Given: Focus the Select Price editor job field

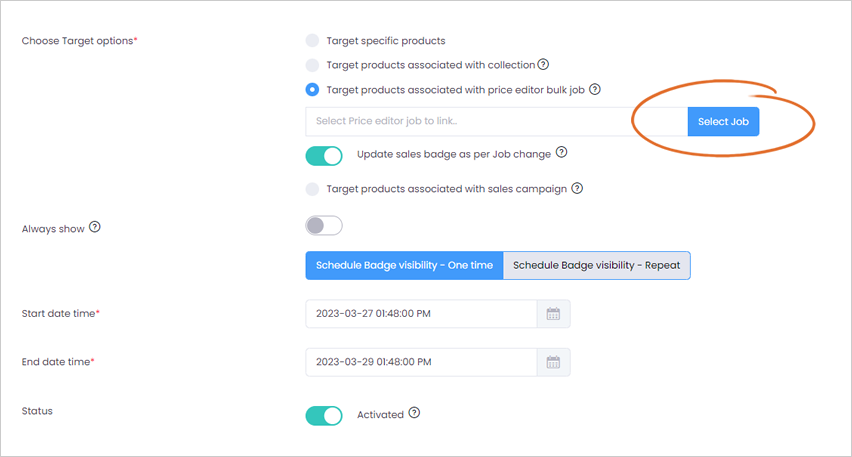Looking at the screenshot, I should [x=497, y=121].
